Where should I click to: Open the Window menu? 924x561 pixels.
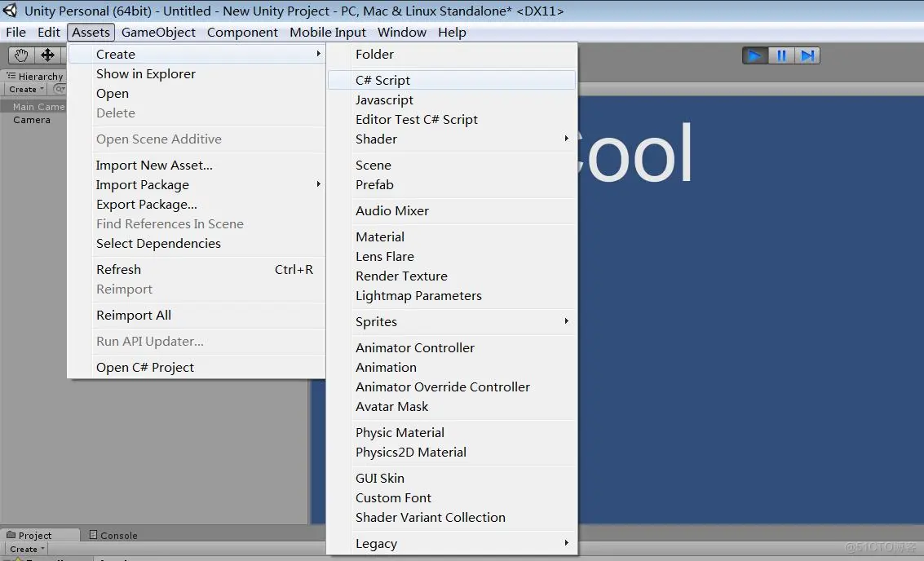[402, 33]
